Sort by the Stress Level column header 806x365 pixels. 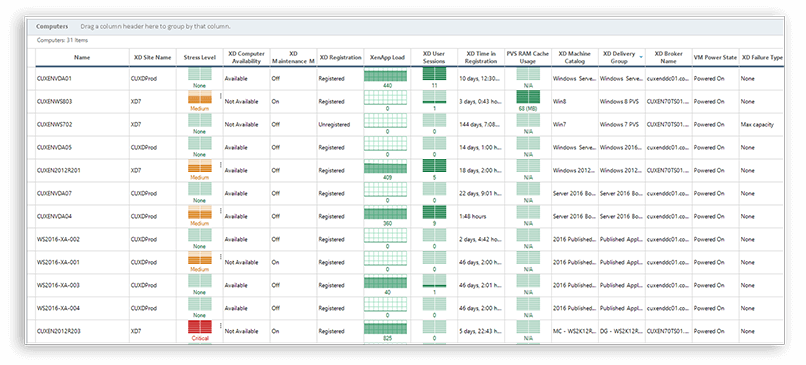coord(199,58)
